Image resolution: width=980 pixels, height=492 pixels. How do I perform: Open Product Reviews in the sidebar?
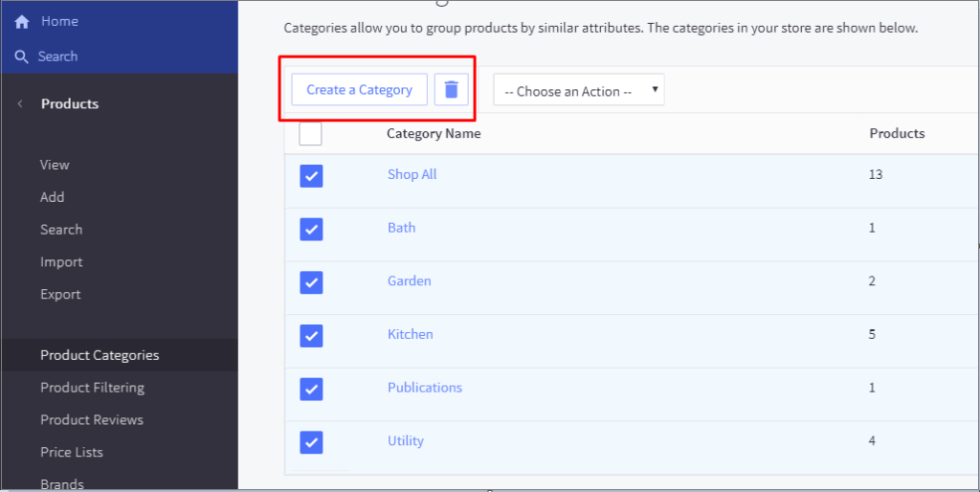92,420
